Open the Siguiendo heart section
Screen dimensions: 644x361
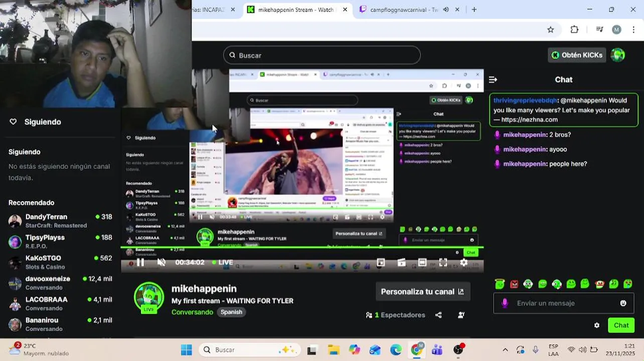[x=35, y=122]
